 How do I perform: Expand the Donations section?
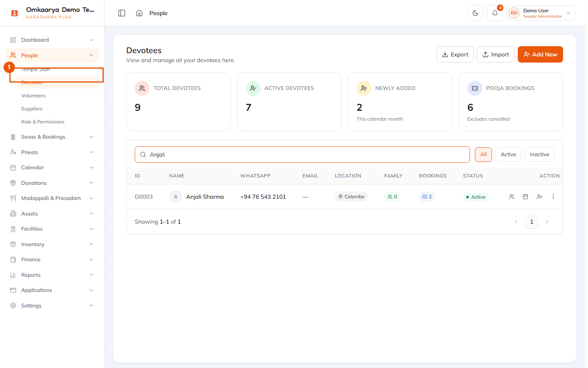[x=52, y=183]
